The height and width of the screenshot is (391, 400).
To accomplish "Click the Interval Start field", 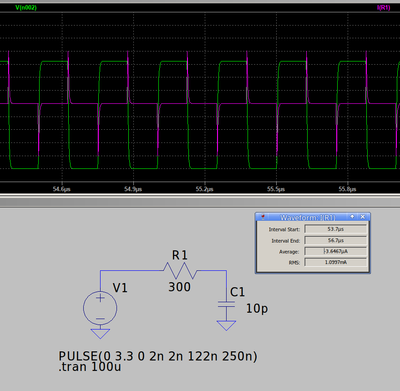I will (335, 229).
